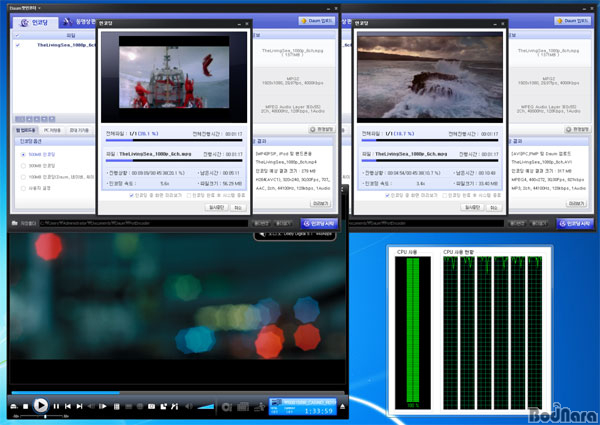Click 환경설정 button in right encoder window
The image size is (600, 425).
pos(577,130)
